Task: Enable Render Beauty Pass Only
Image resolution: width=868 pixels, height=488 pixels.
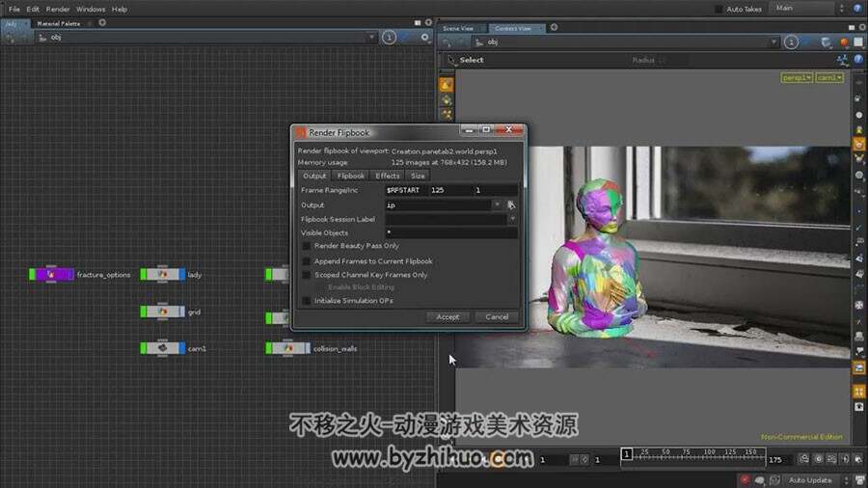Action: [306, 246]
